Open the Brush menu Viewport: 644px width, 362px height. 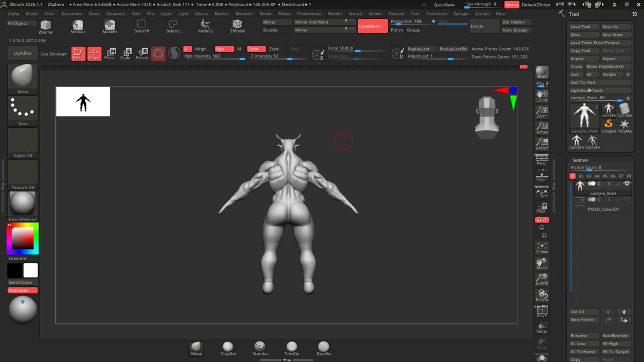32,13
